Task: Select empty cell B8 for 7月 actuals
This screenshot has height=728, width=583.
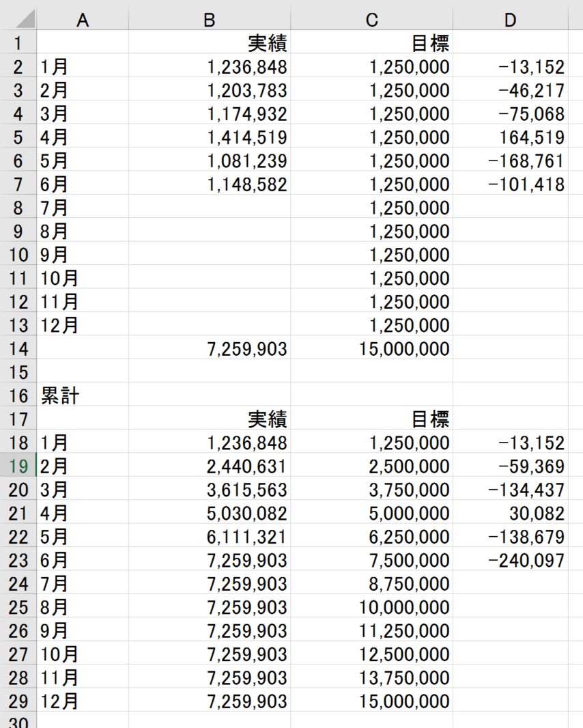Action: (210, 207)
